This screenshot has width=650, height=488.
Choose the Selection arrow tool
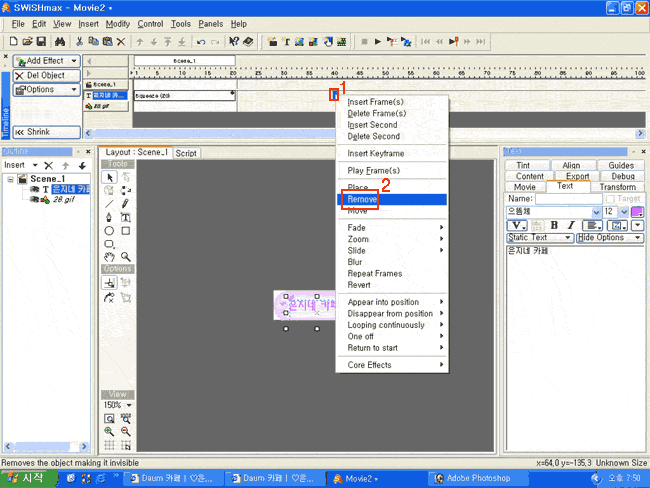click(x=109, y=177)
